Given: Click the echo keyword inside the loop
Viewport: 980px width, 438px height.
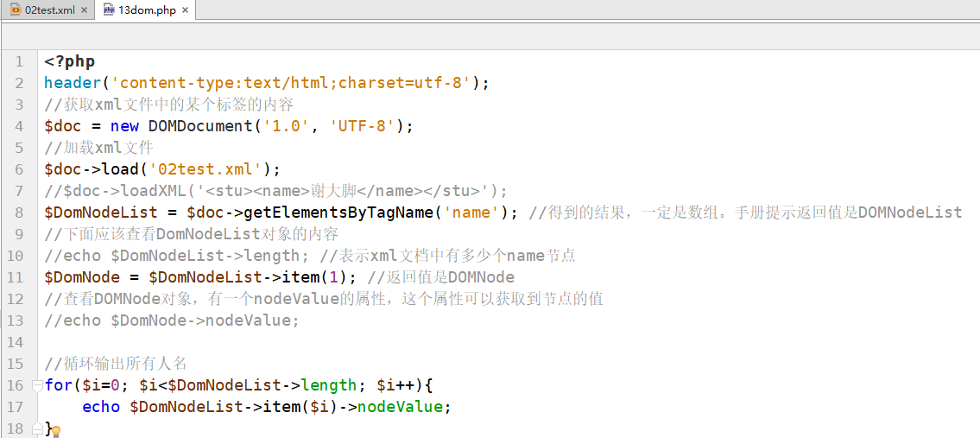Looking at the screenshot, I should [101, 407].
